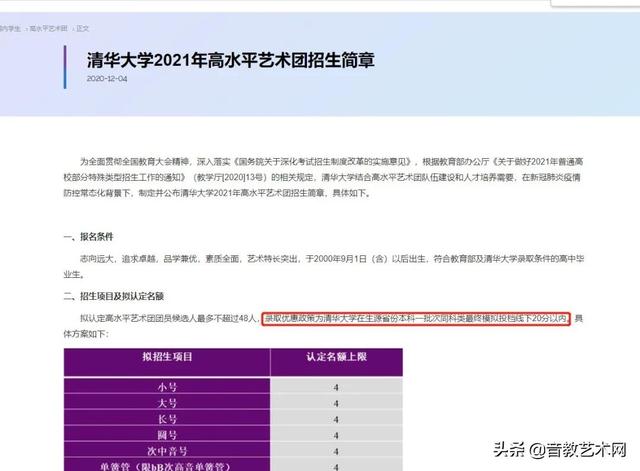
Task: Click the quota value 4 beside 小号
Action: tap(336, 387)
